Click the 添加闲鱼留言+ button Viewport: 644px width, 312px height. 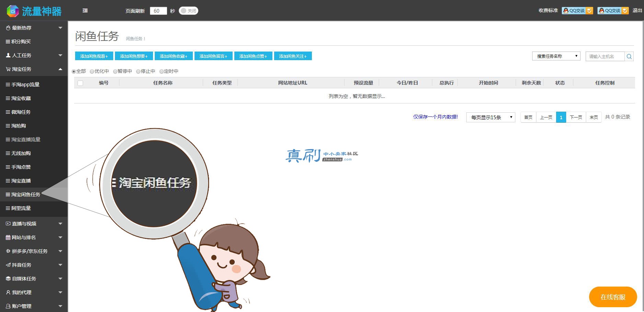213,56
